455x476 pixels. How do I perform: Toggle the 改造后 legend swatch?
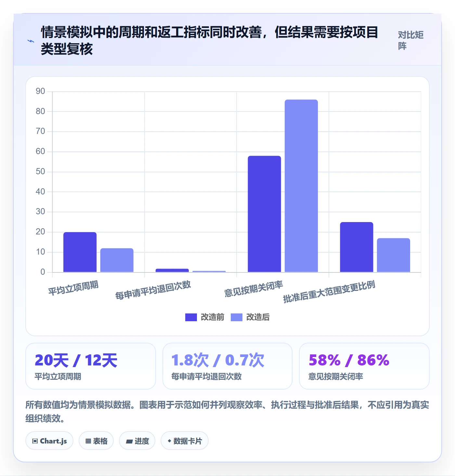(x=237, y=317)
